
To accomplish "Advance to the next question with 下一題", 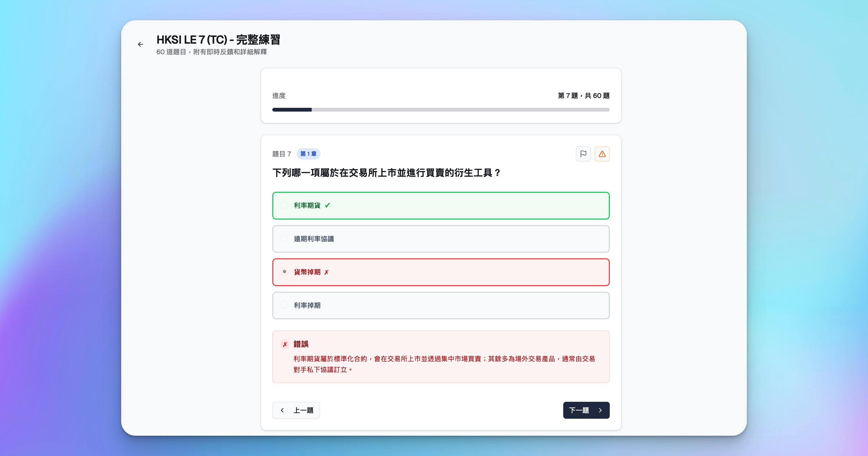I will pos(586,410).
